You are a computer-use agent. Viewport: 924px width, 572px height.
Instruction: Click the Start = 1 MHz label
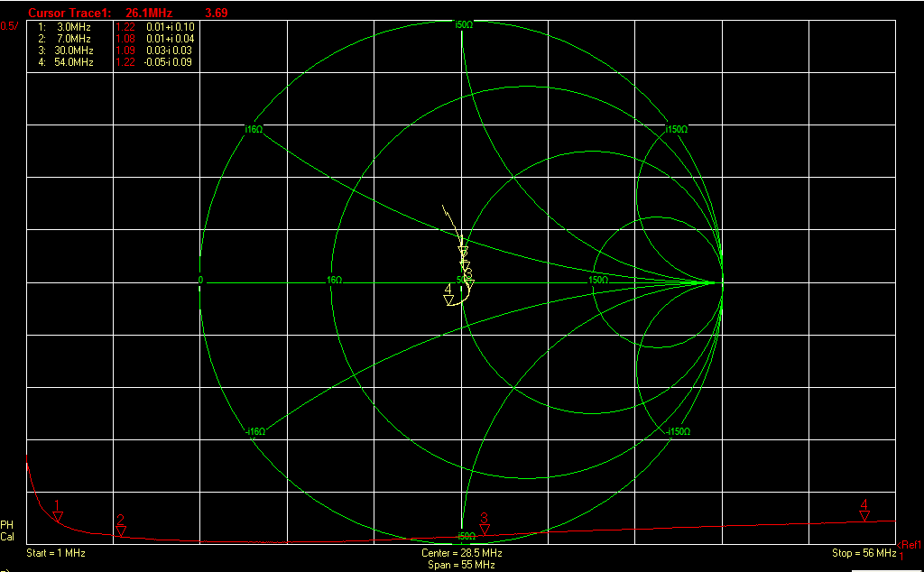pyautogui.click(x=56, y=553)
